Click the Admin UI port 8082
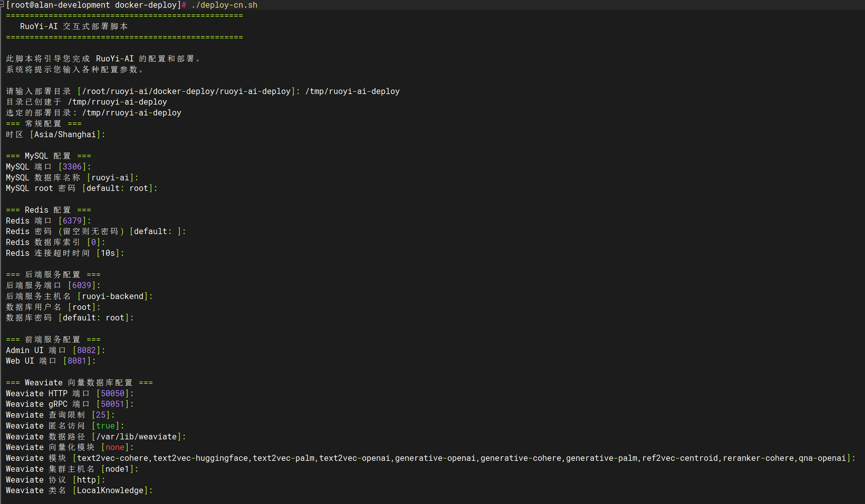 [x=86, y=350]
